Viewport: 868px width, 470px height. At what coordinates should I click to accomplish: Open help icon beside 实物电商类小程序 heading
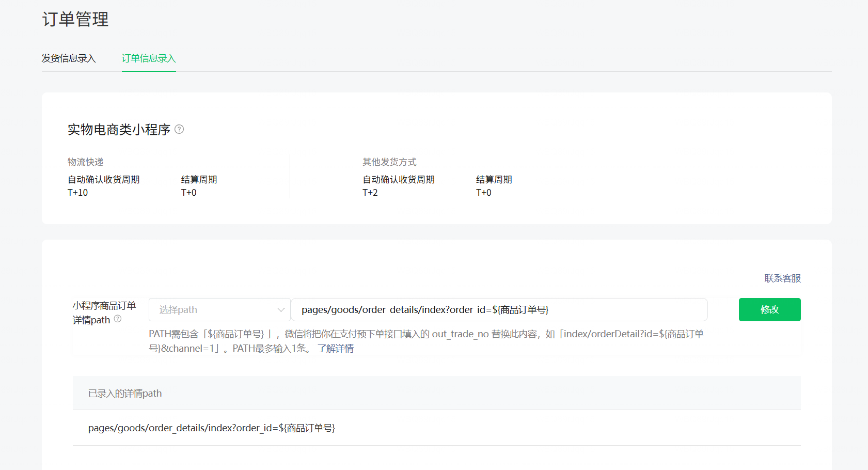tap(179, 129)
